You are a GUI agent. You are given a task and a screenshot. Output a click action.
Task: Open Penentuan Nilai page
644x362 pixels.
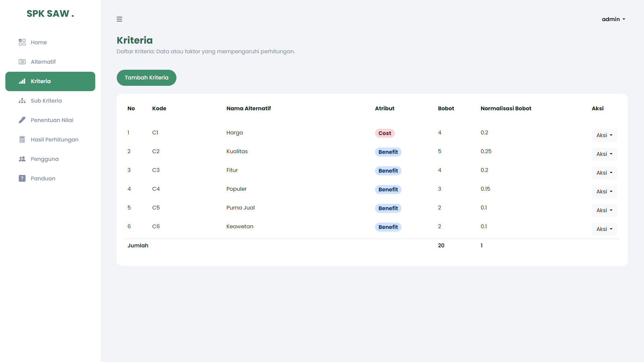click(50, 120)
